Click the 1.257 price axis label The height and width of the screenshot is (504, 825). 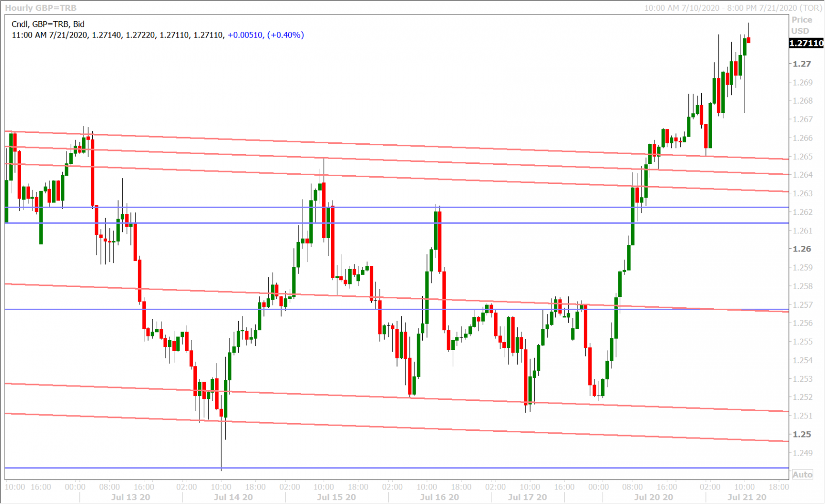pyautogui.click(x=803, y=305)
